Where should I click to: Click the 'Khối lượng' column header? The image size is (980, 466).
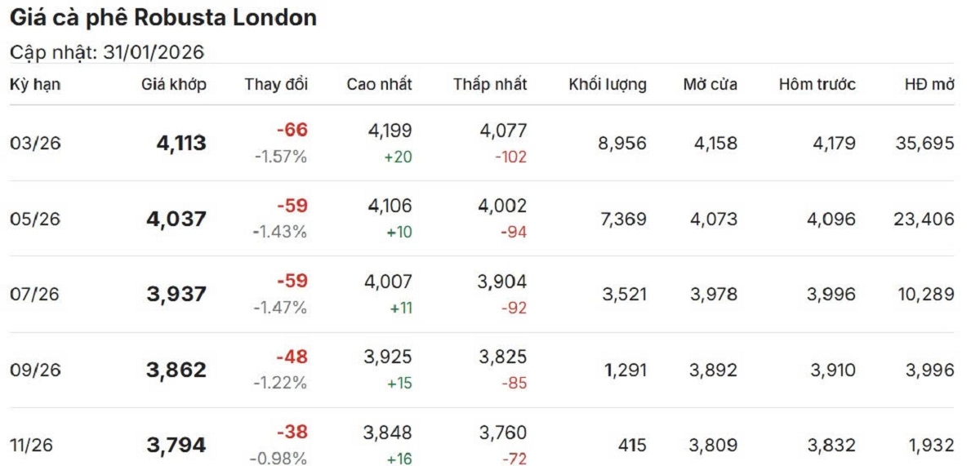[x=608, y=84]
